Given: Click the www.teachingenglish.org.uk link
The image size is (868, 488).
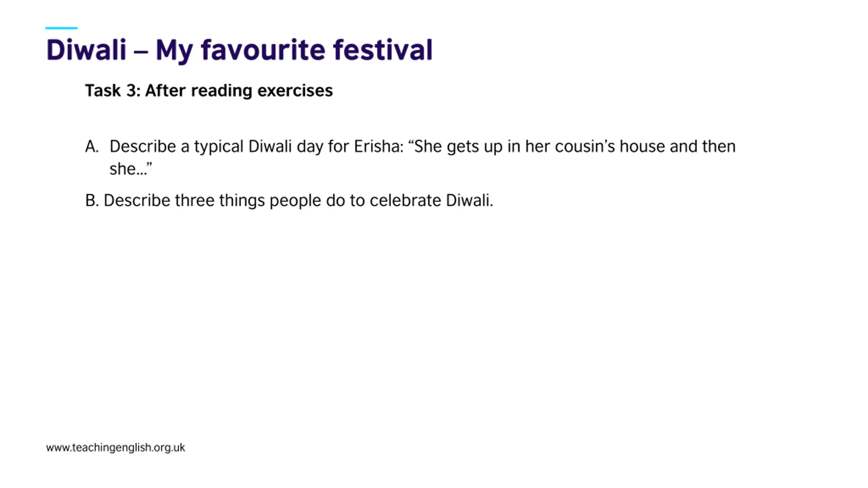Looking at the screenshot, I should [116, 448].
